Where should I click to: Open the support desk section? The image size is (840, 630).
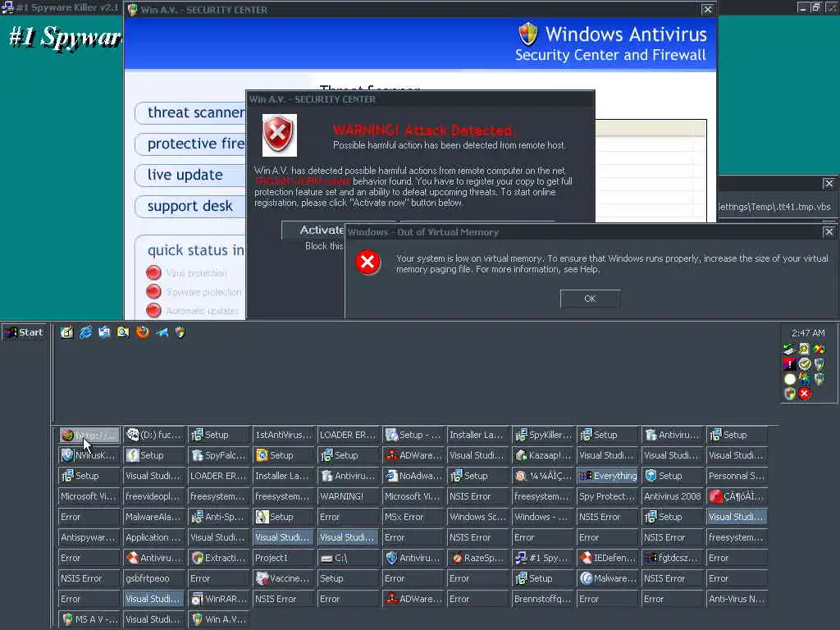point(190,206)
